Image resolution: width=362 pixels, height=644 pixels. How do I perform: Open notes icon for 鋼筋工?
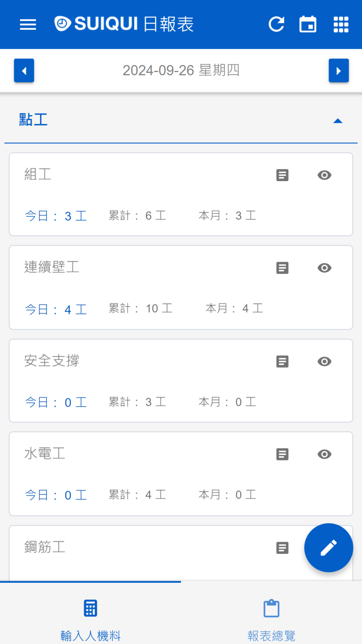coord(282,548)
